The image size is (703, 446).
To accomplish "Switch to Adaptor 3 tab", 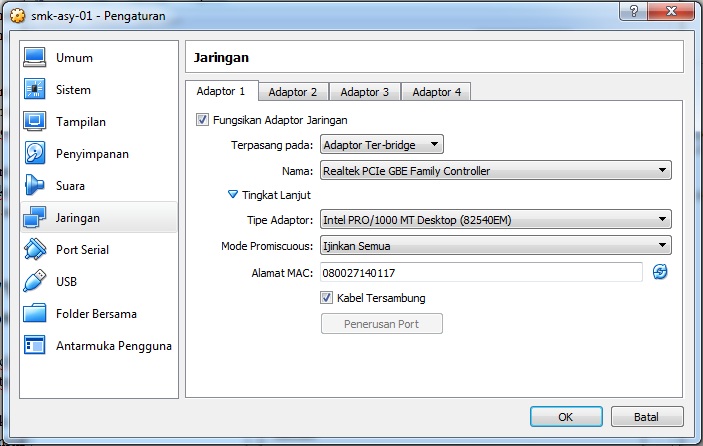I will pyautogui.click(x=365, y=92).
